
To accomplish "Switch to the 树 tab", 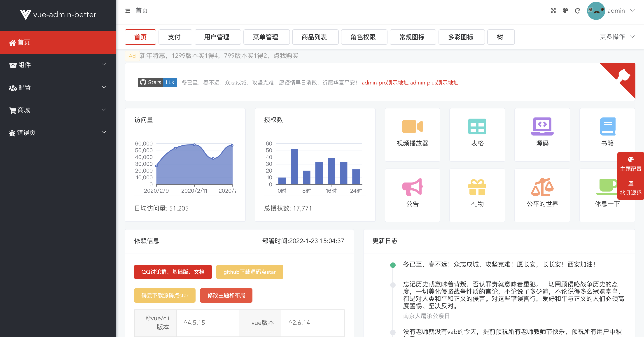I will 501,37.
